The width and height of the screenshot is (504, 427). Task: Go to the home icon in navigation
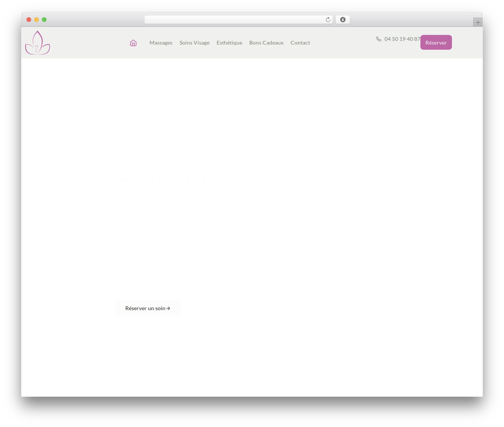[x=133, y=43]
